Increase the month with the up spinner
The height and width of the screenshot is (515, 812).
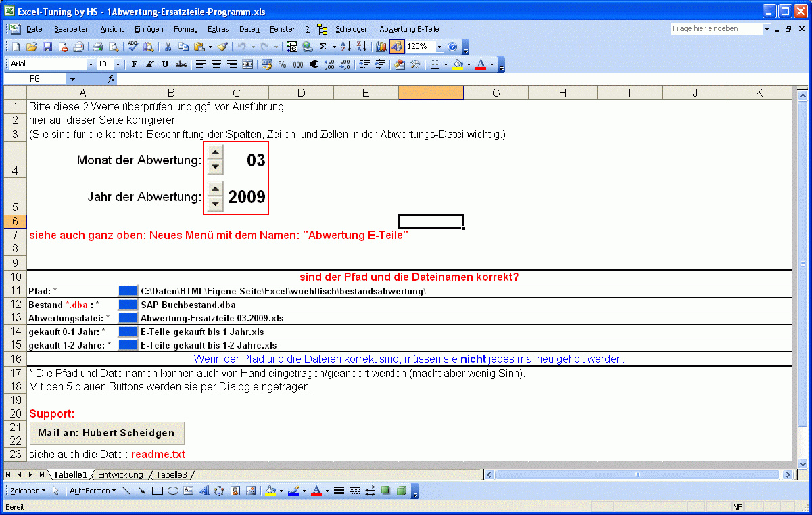(215, 152)
